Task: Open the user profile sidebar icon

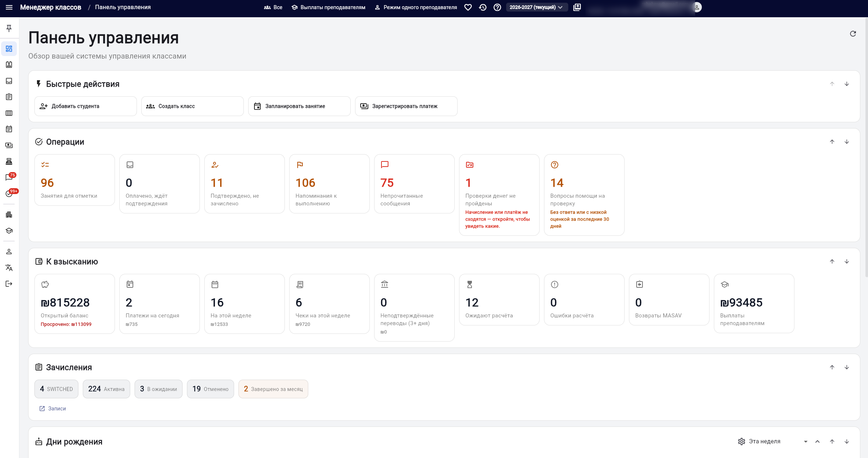Action: (x=9, y=252)
